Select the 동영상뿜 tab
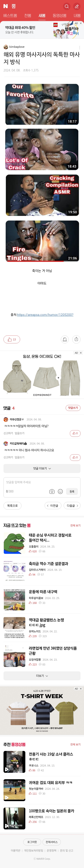84x868 pixels. tap(60, 16)
